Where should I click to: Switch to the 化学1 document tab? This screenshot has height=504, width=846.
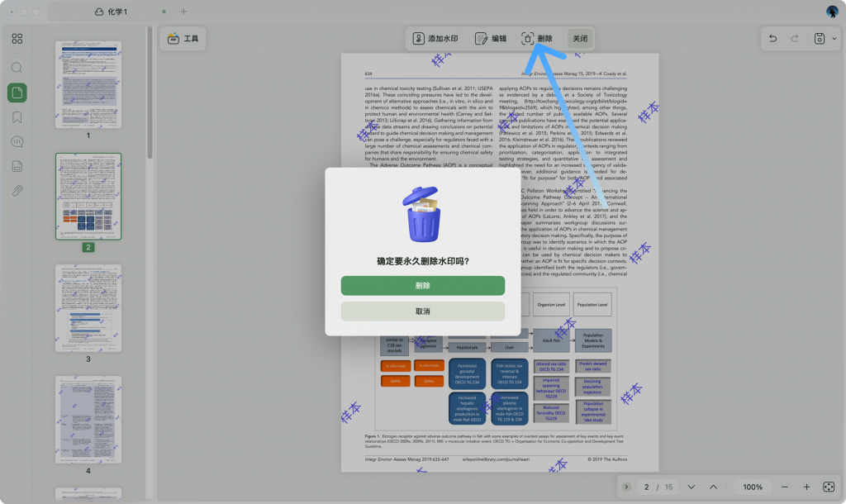pos(111,12)
